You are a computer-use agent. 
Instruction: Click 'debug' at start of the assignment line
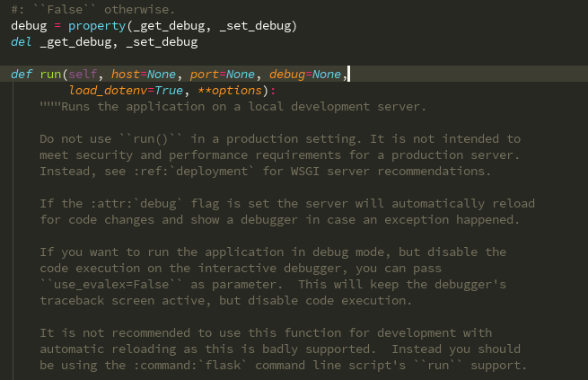pyautogui.click(x=29, y=25)
